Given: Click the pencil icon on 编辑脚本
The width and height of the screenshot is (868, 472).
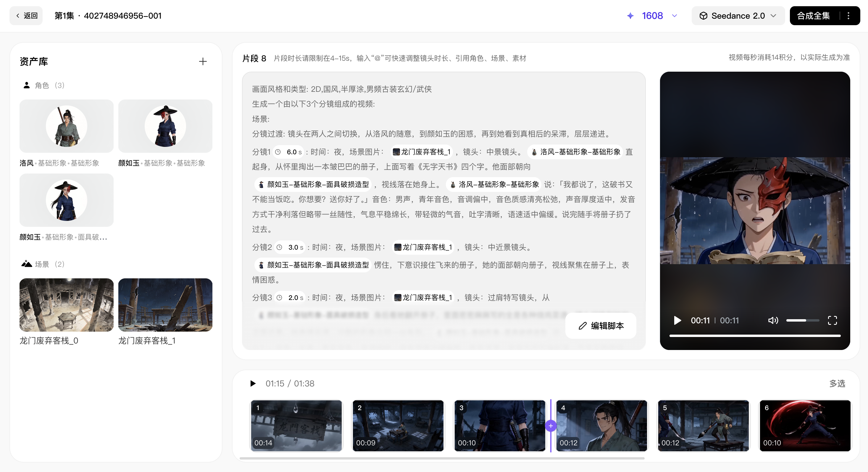Looking at the screenshot, I should pos(583,326).
